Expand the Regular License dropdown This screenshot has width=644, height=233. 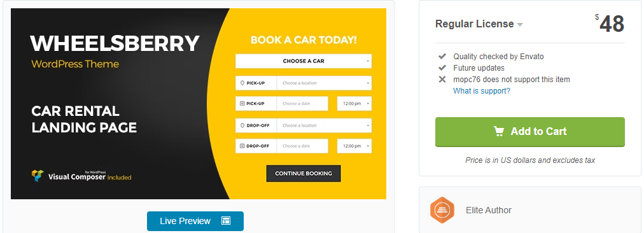coord(479,24)
